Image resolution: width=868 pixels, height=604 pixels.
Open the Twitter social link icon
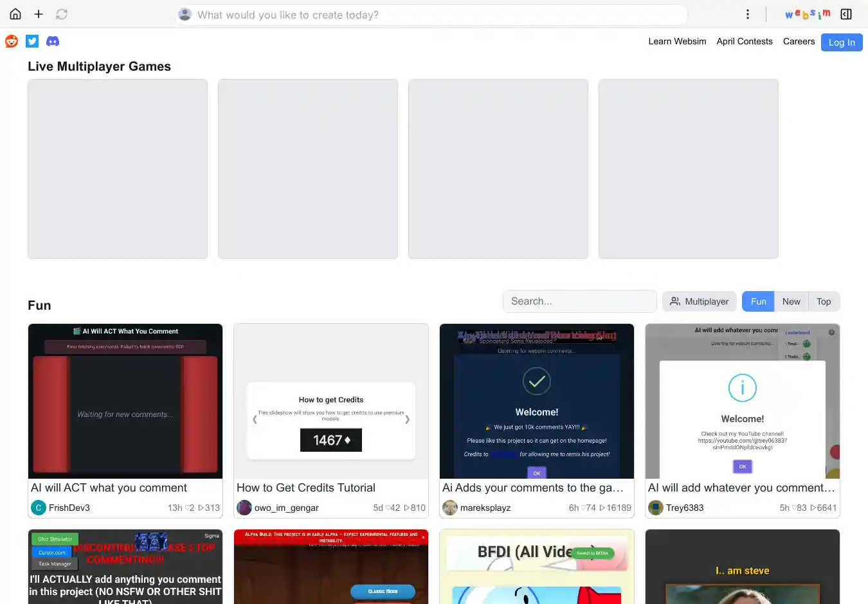32,41
